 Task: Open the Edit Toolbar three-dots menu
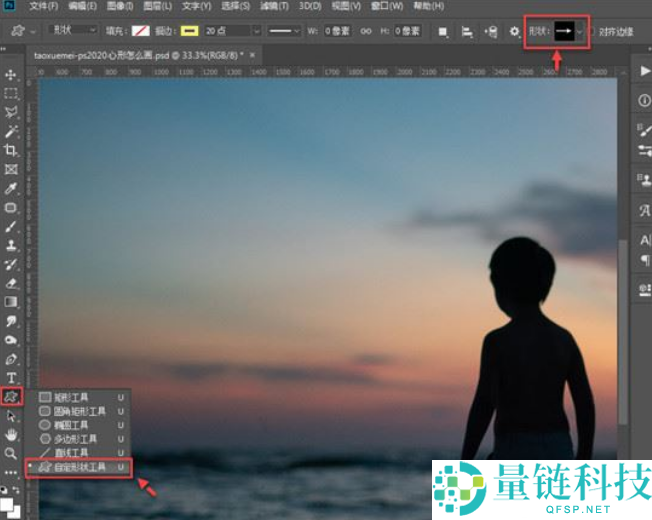[x=10, y=473]
